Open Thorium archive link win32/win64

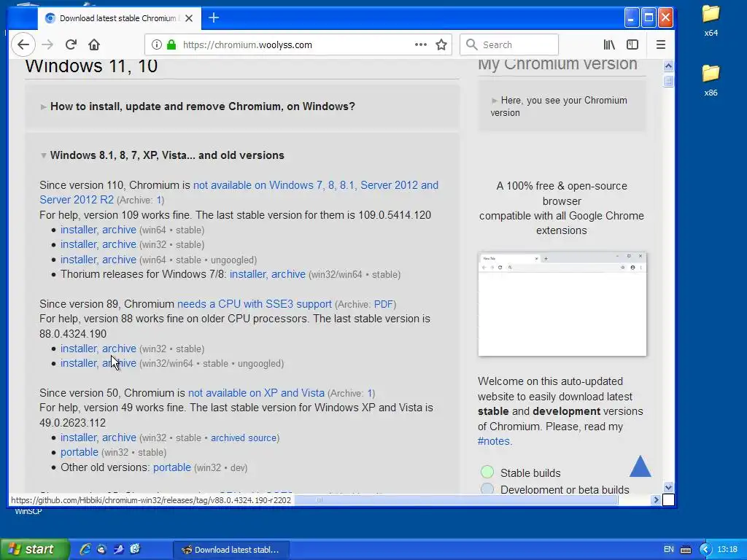[288, 274]
